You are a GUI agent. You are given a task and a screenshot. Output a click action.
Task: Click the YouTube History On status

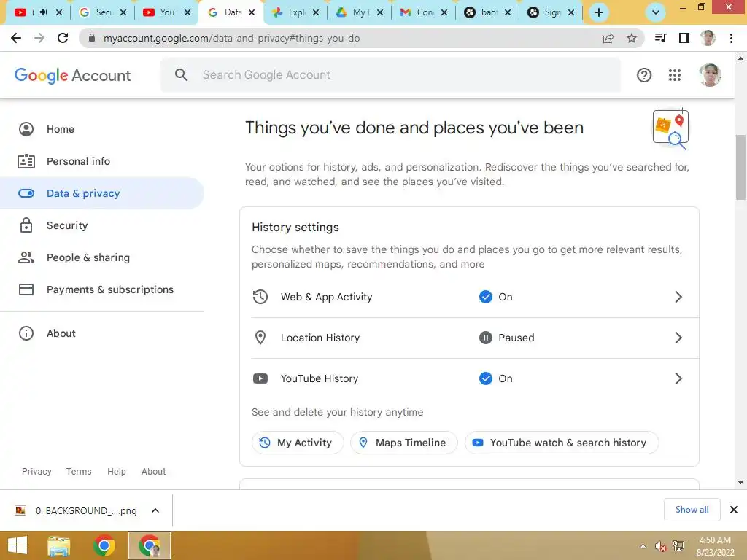(x=495, y=379)
